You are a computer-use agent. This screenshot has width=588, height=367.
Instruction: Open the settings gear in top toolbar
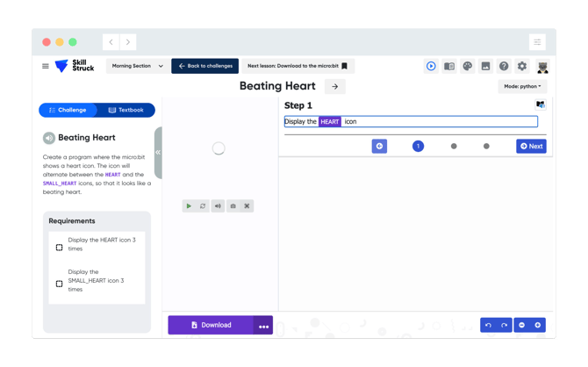(522, 66)
